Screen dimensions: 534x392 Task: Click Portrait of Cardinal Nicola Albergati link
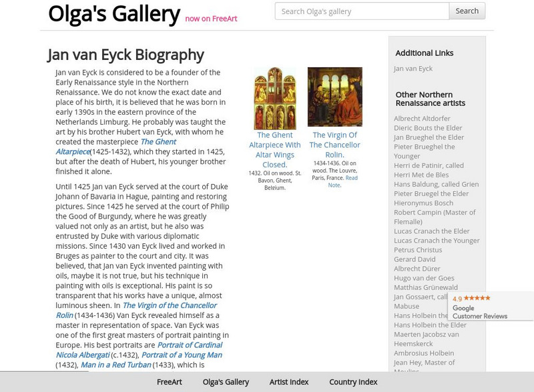tap(189, 345)
